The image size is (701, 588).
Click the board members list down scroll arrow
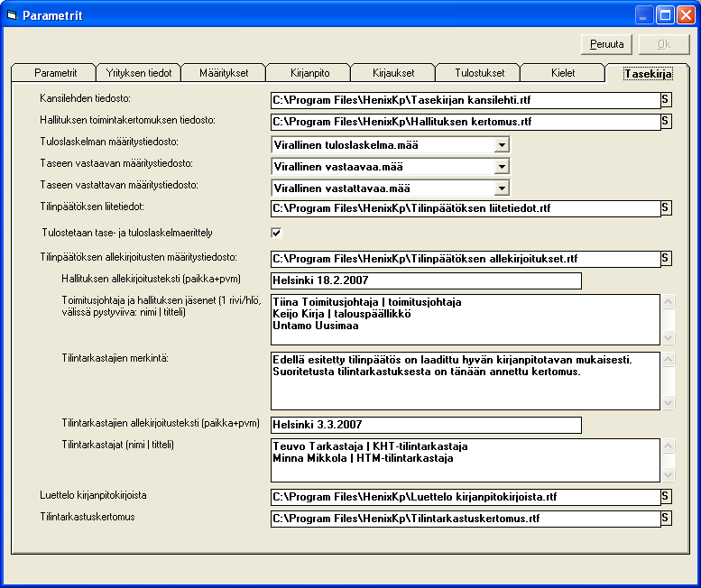click(x=668, y=337)
